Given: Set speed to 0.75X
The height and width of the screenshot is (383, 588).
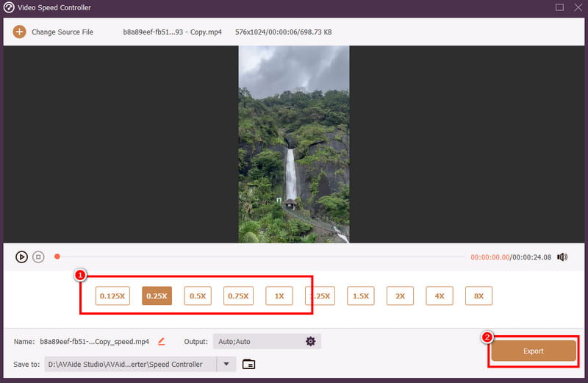Looking at the screenshot, I should [x=238, y=296].
